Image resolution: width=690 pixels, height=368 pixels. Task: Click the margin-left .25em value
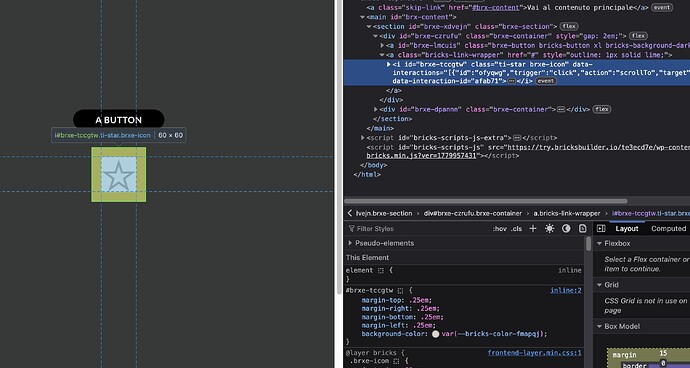click(423, 326)
